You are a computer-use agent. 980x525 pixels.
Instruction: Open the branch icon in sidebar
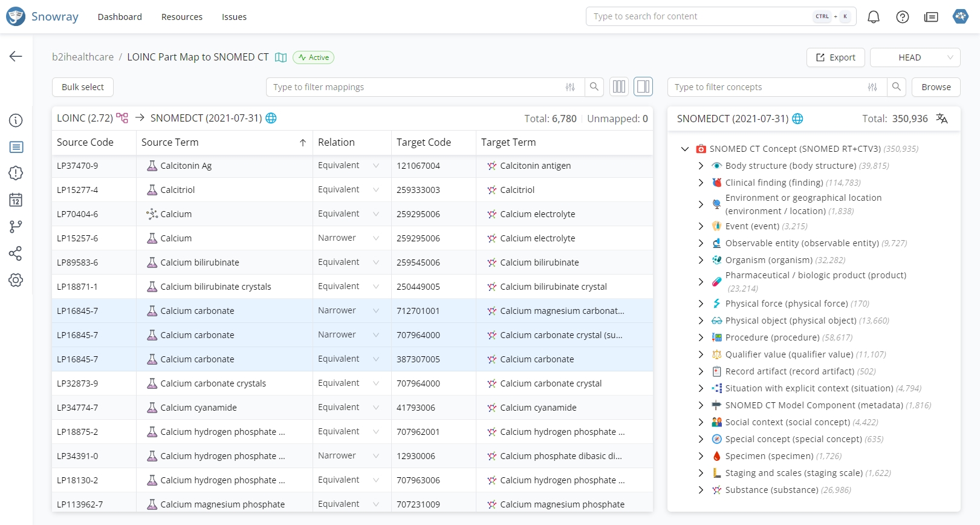click(16, 226)
